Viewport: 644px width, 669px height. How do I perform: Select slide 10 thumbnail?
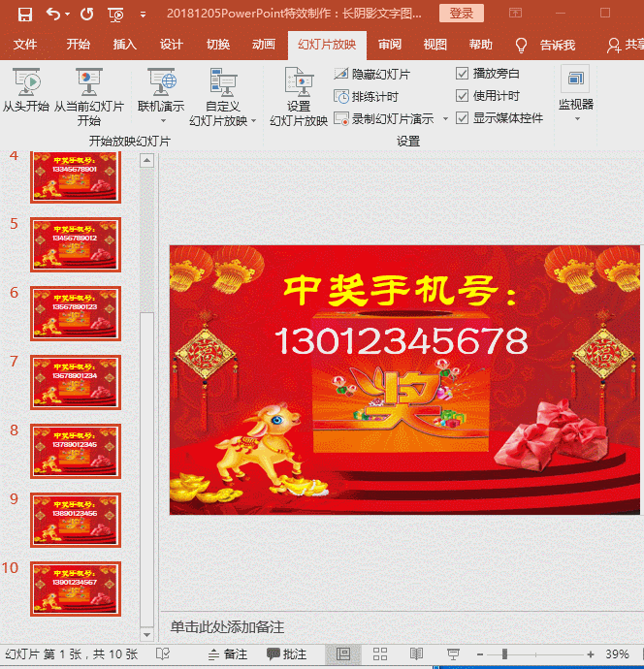(x=76, y=589)
